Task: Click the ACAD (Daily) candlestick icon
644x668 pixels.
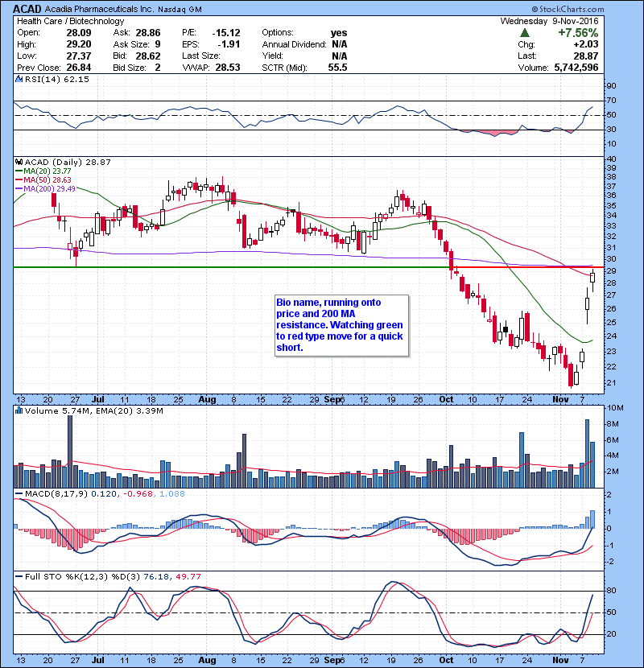Action: (x=19, y=162)
